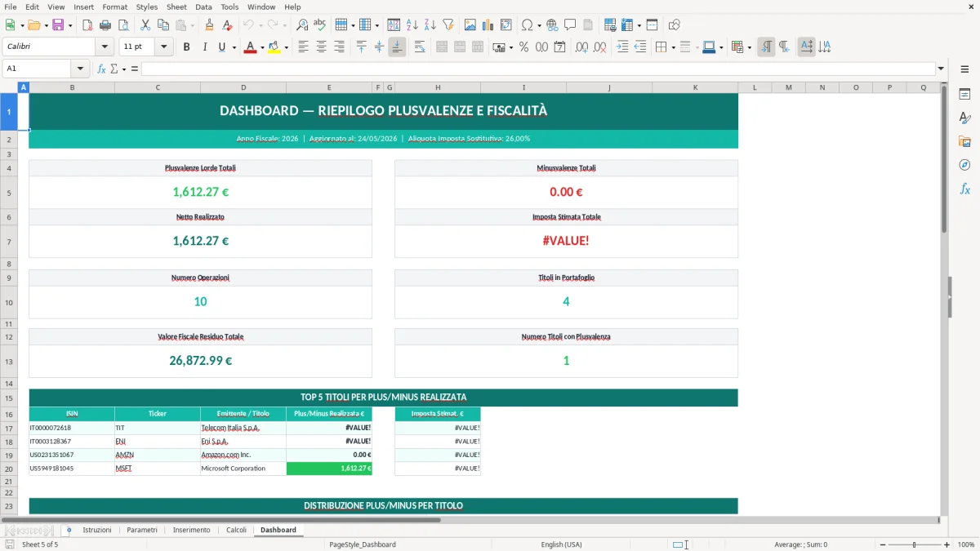Viewport: 980px width, 551px height.
Task: Click the AutoFilter funnel icon
Action: click(x=448, y=25)
